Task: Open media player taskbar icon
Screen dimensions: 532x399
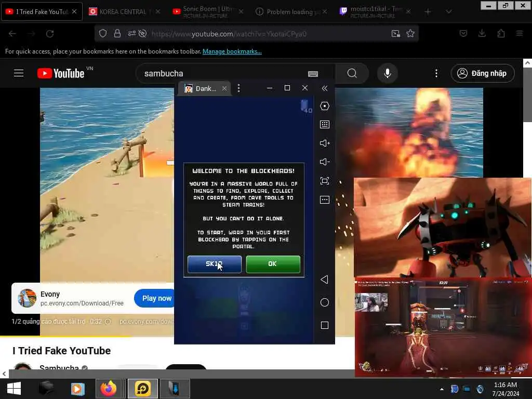Action: point(77,389)
